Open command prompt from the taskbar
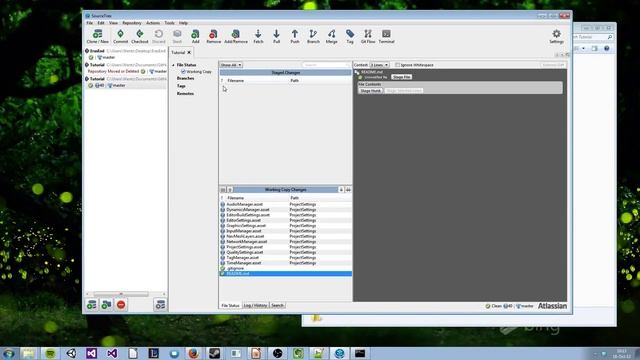This screenshot has width=640, height=360. pos(360,353)
